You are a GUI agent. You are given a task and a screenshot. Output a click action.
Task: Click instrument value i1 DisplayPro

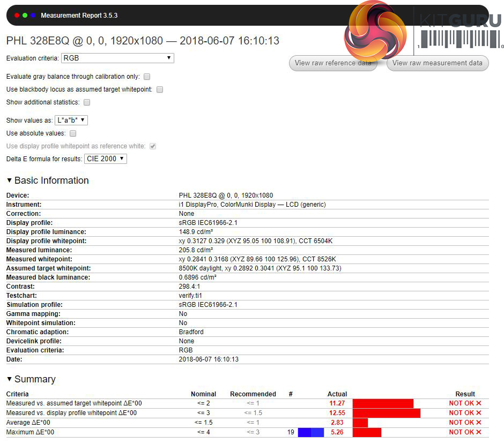tap(252, 205)
